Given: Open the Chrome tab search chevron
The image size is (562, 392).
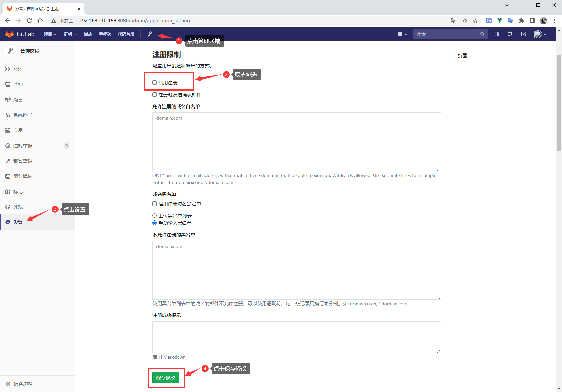Looking at the screenshot, I should click(x=507, y=5).
